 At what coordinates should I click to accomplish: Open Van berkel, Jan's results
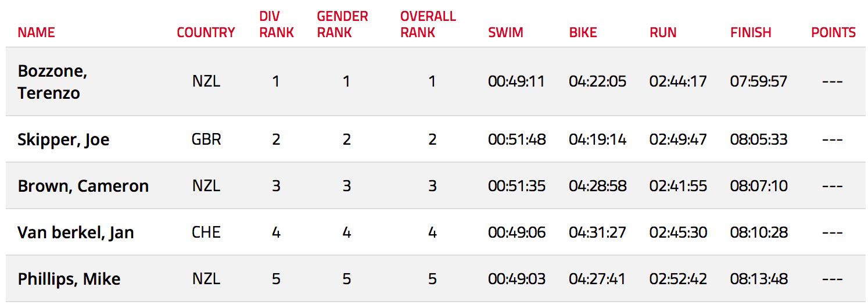pyautogui.click(x=76, y=232)
